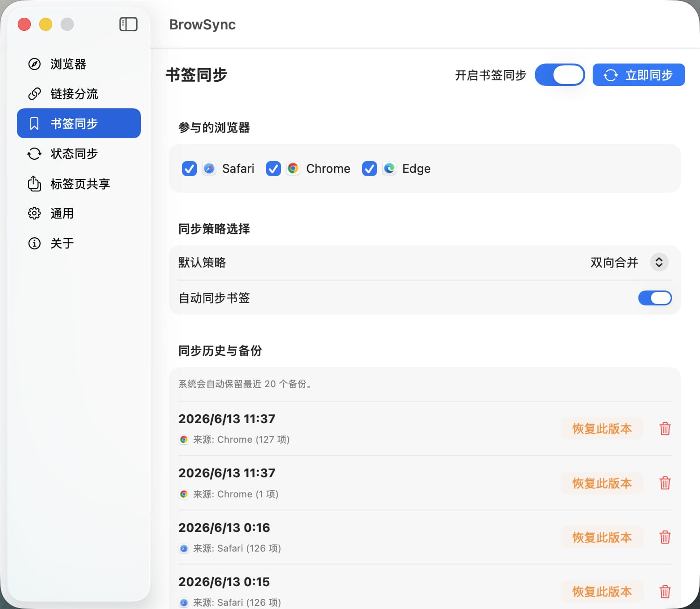Click the BrowSync window title
Screen dimensions: 700x609
tap(203, 24)
